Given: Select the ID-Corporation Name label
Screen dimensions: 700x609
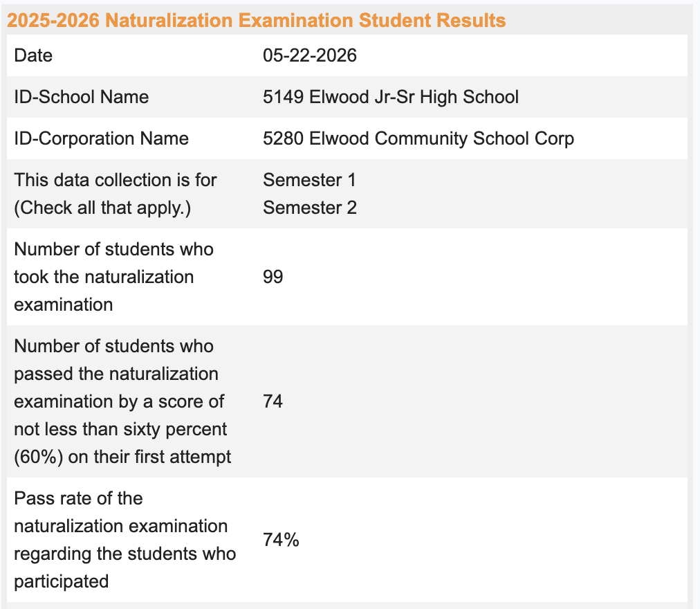Looking at the screenshot, I should 102,138.
